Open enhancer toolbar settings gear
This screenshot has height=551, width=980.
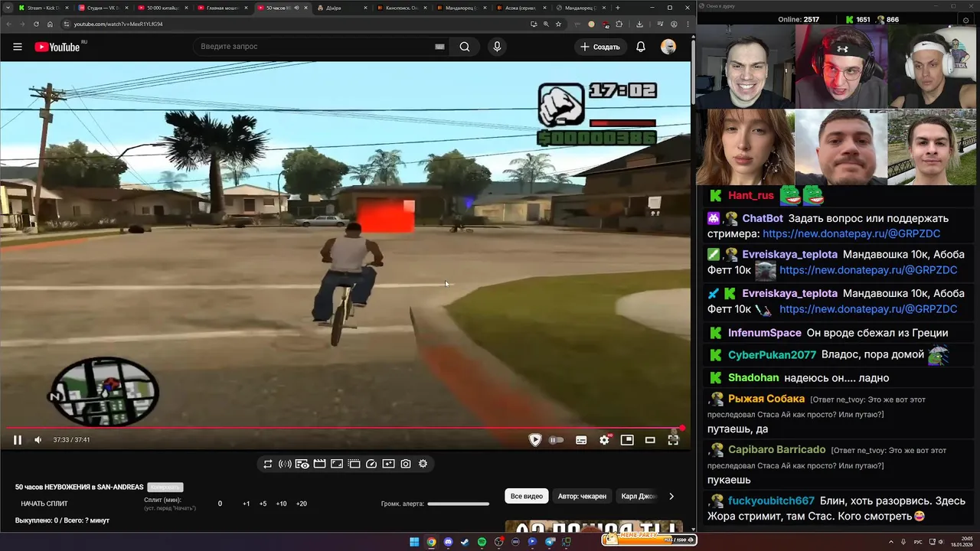pyautogui.click(x=423, y=464)
